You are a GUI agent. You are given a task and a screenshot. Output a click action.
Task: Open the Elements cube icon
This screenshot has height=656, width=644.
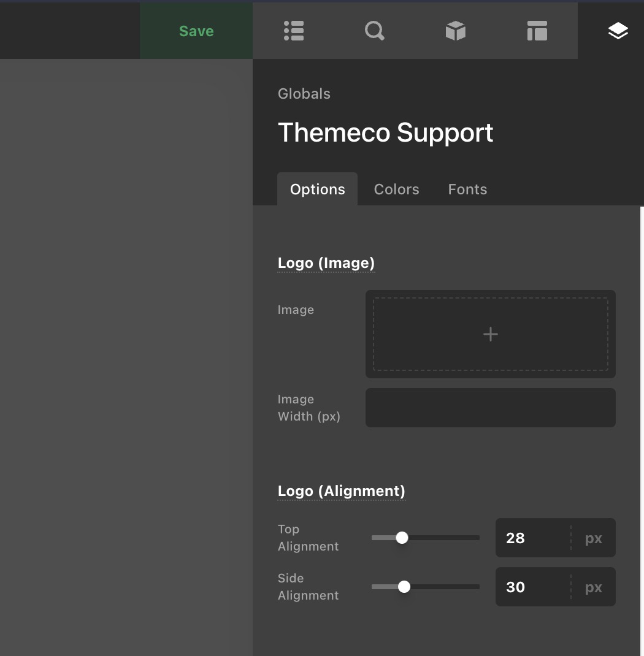pyautogui.click(x=455, y=31)
